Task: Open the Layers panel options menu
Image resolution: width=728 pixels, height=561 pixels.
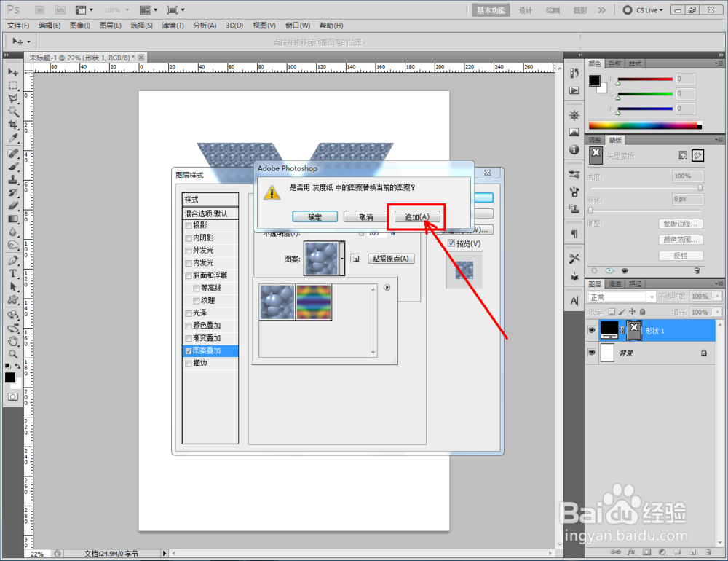Action: [x=719, y=283]
